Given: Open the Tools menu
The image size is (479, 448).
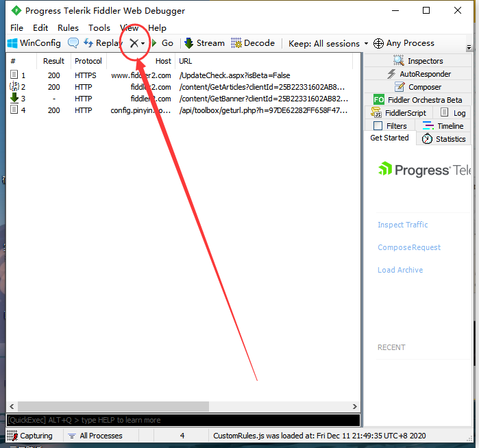Looking at the screenshot, I should (99, 28).
